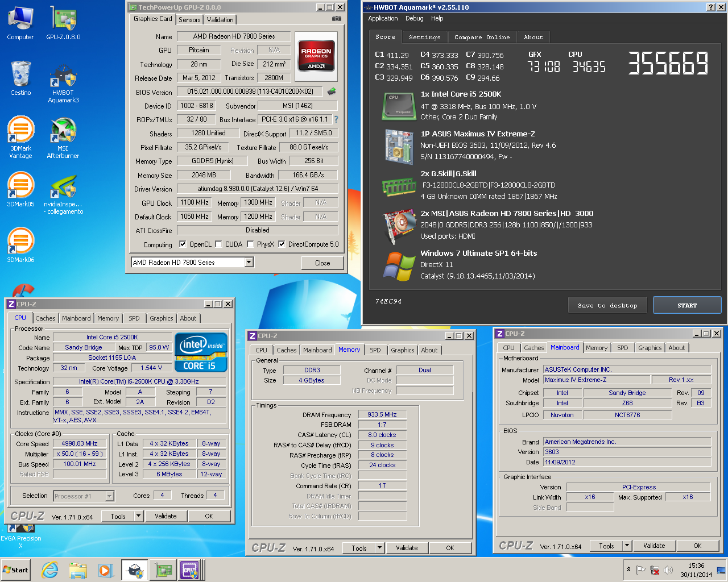
Task: Open SPD tab in the Memory tab CPU-Z window
Action: [375, 350]
